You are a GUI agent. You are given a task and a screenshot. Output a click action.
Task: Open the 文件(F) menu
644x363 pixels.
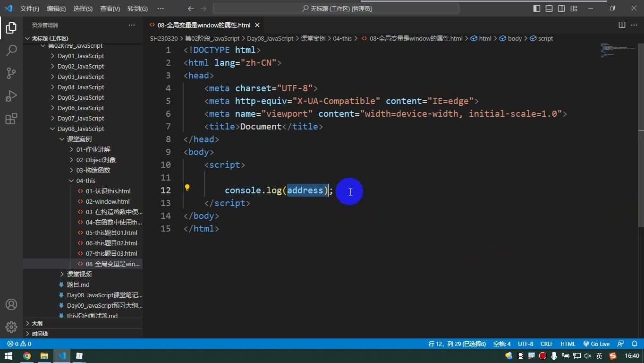pos(30,9)
